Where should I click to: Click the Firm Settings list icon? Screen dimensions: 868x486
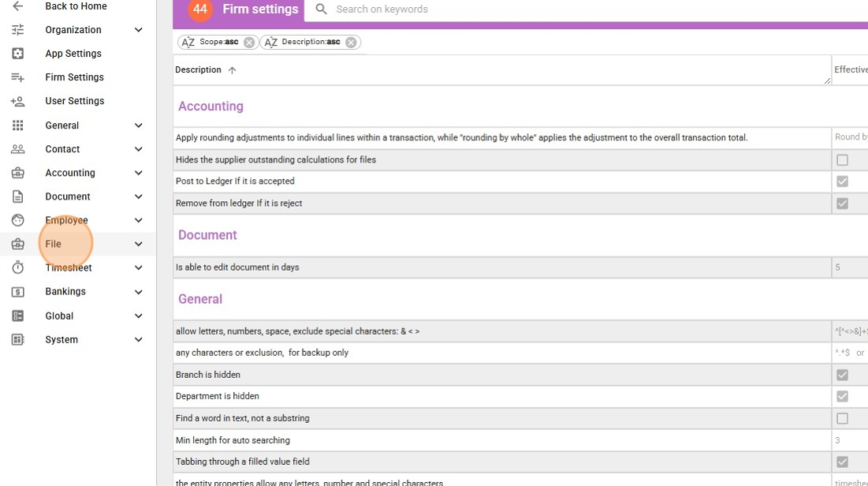pos(17,77)
